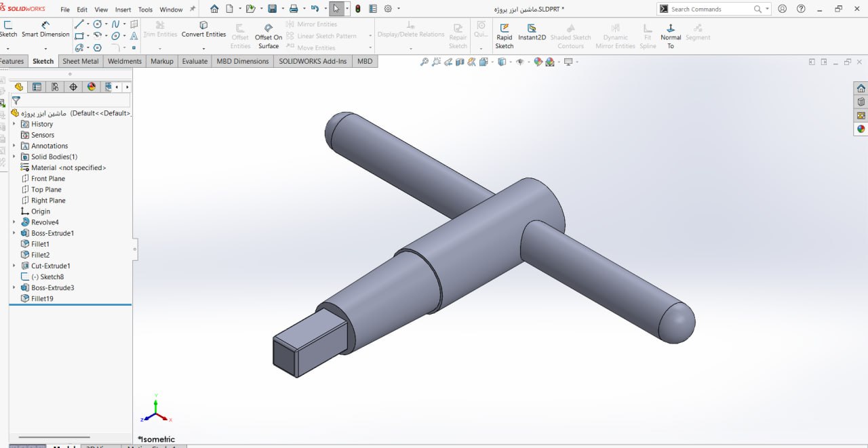Viewport: 868px width, 448px height.
Task: Expand the History tree node
Action: pyautogui.click(x=14, y=124)
